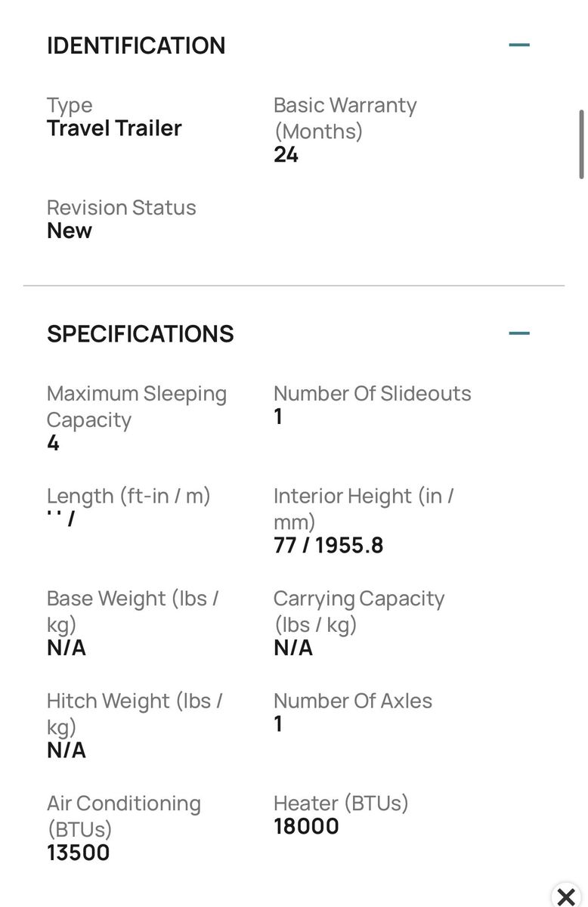Tap the IDENTIFICATION section header

pyautogui.click(x=136, y=45)
